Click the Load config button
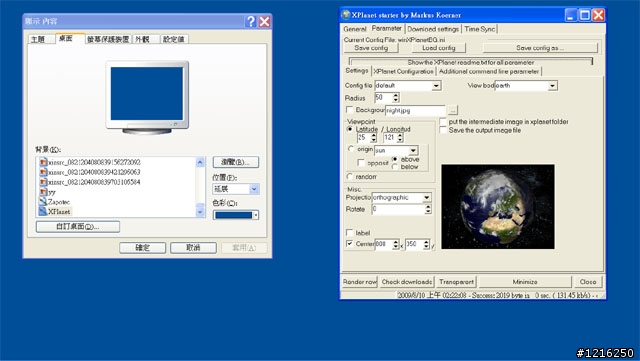The width and height of the screenshot is (640, 361). coord(438,48)
